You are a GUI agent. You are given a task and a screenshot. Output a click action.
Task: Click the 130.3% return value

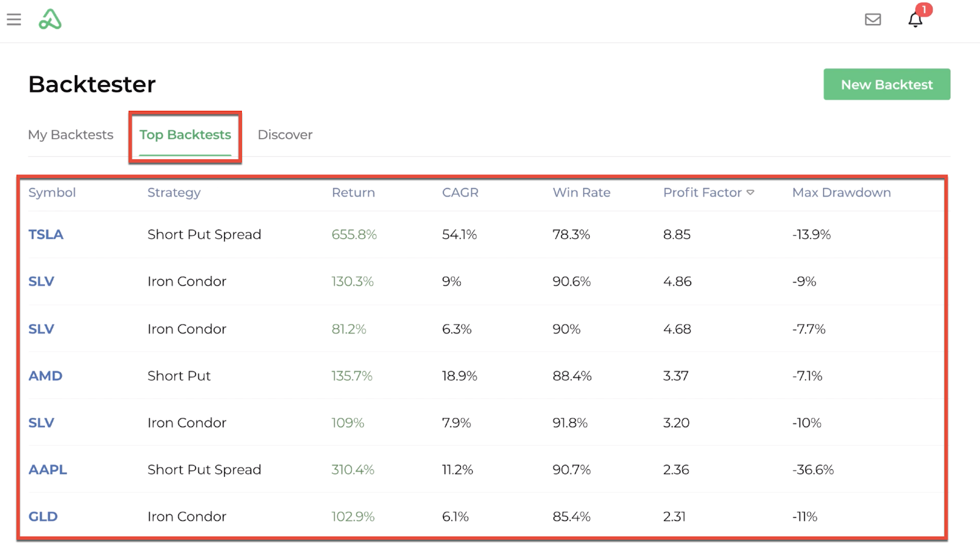coord(352,282)
